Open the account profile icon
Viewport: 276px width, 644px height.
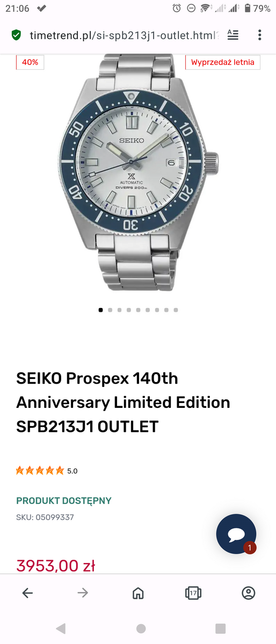[248, 593]
